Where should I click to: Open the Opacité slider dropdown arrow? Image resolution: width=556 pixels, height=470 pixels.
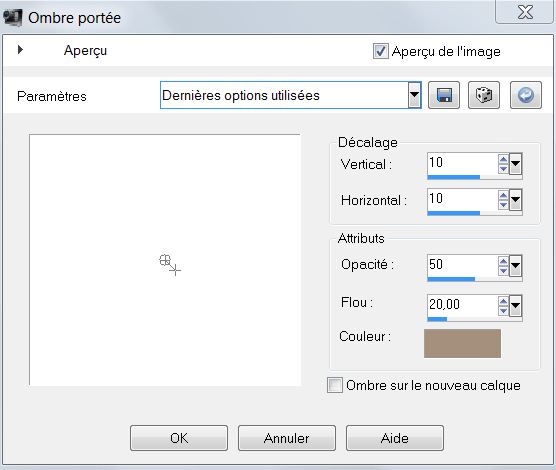click(515, 266)
